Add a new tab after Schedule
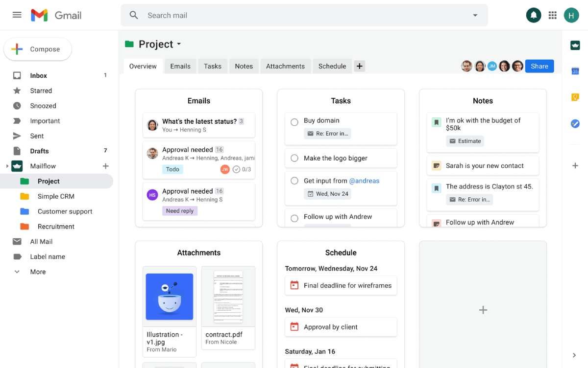This screenshot has height=368, width=588. pos(360,66)
